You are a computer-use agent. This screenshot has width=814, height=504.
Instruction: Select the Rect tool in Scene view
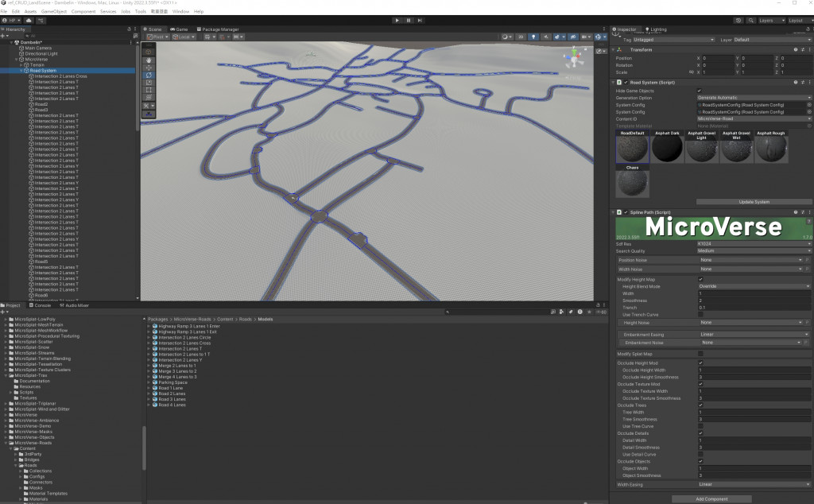point(149,90)
